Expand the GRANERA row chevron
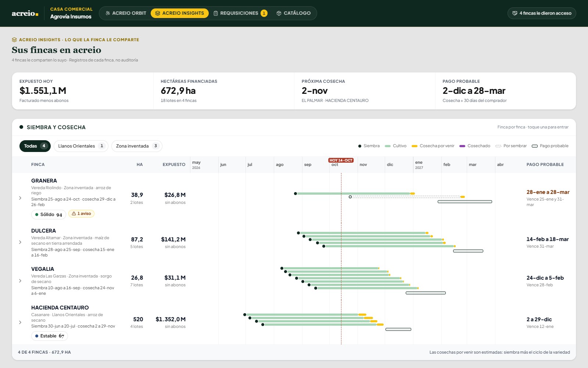Screen dimensions: 588x368 (20, 198)
